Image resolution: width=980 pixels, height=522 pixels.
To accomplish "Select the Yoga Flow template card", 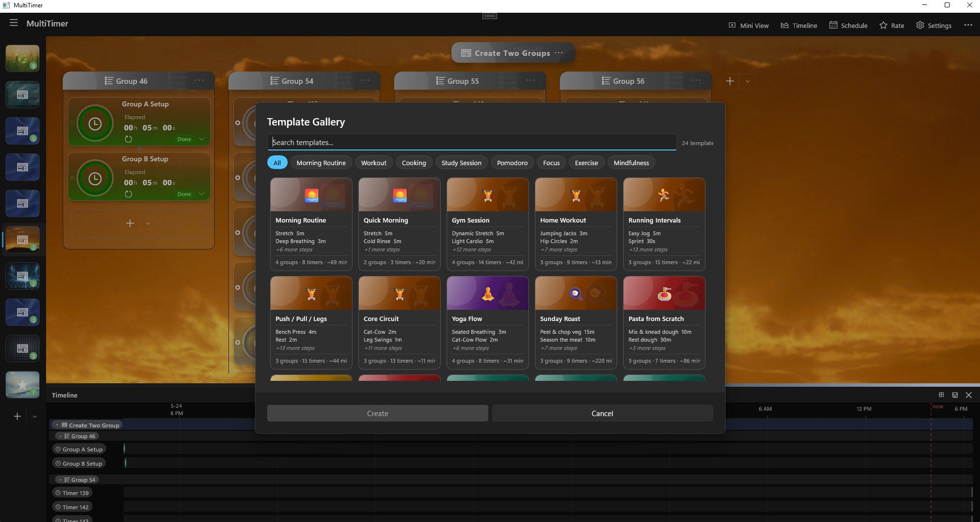I will 488,323.
